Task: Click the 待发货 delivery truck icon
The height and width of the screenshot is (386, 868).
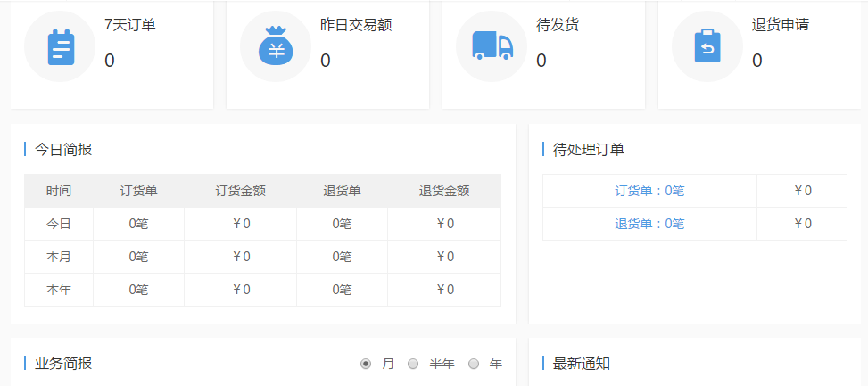Action: coord(492,45)
